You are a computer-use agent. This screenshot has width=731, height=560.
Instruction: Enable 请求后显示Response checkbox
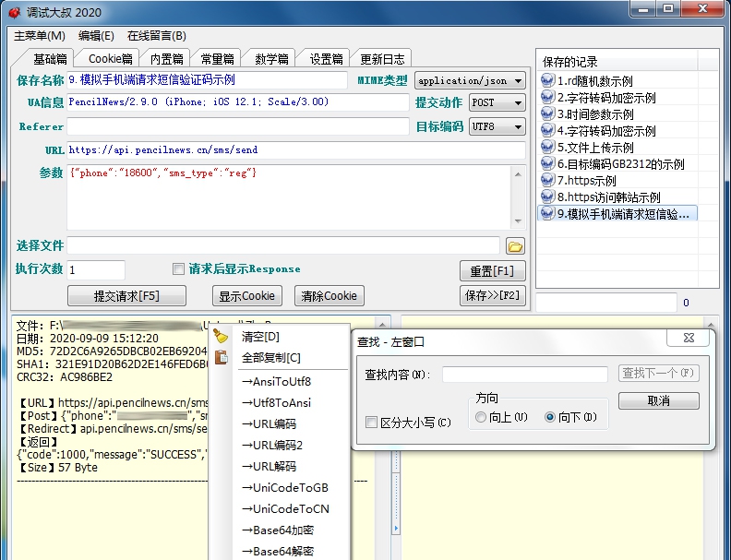178,268
